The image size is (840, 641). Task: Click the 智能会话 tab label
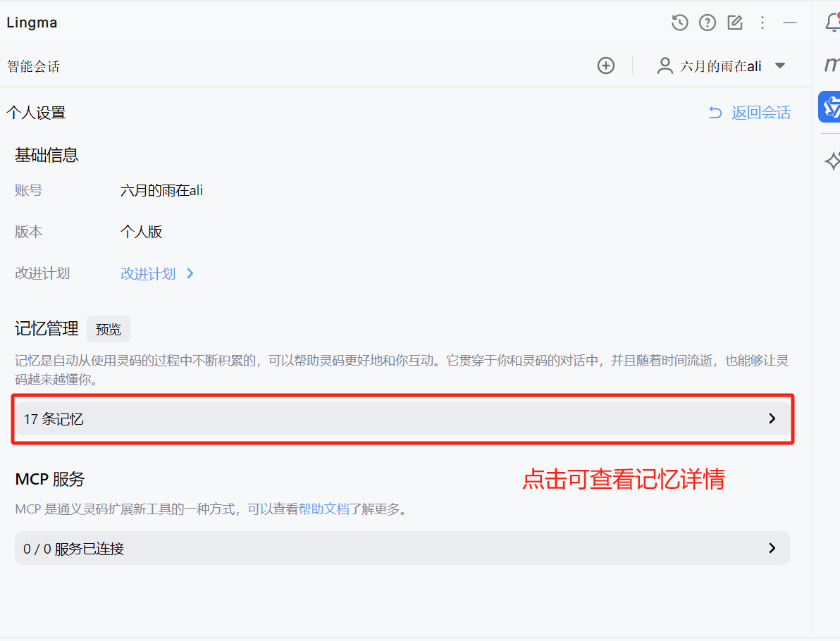click(x=33, y=66)
